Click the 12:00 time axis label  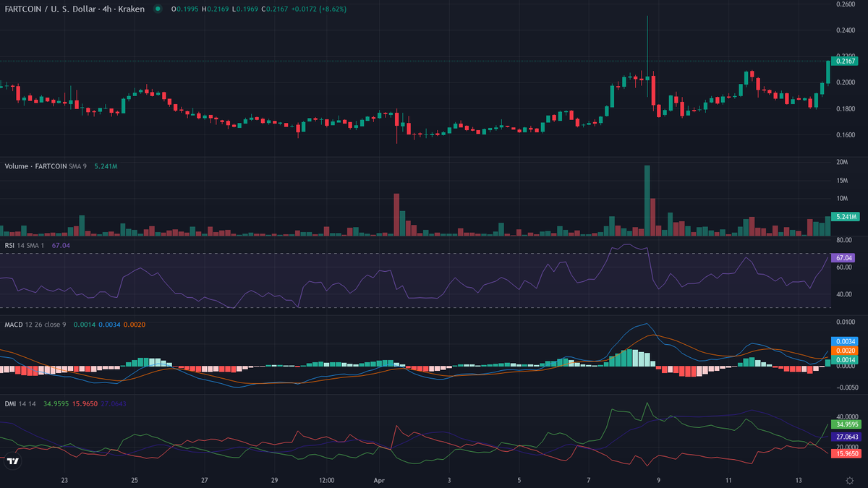tap(326, 480)
